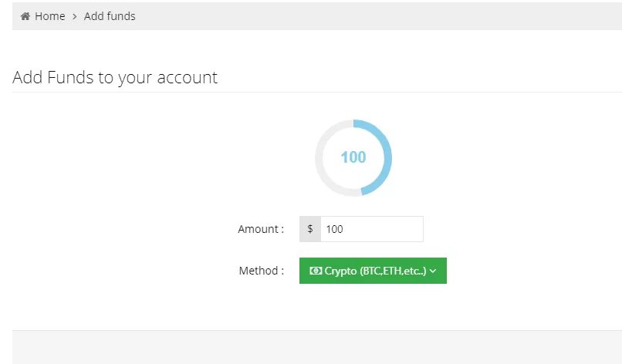Click the breadcrumb separator chevron
This screenshot has width=622, height=364.
75,16
